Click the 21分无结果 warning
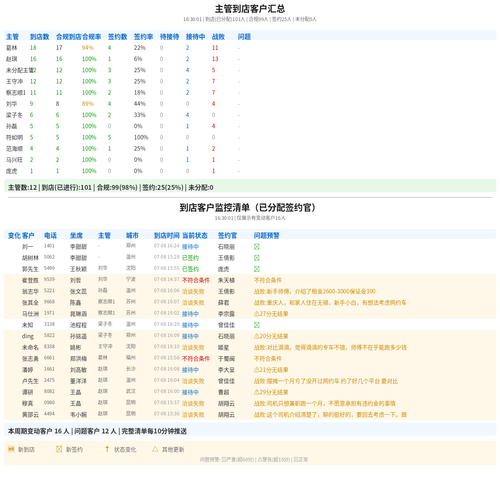Screen dimensions: 500x482 coord(271,370)
